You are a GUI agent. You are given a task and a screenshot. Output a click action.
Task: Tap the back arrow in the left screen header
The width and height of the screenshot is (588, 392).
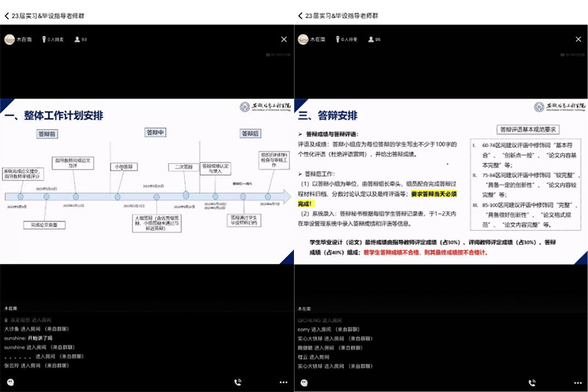click(7, 15)
